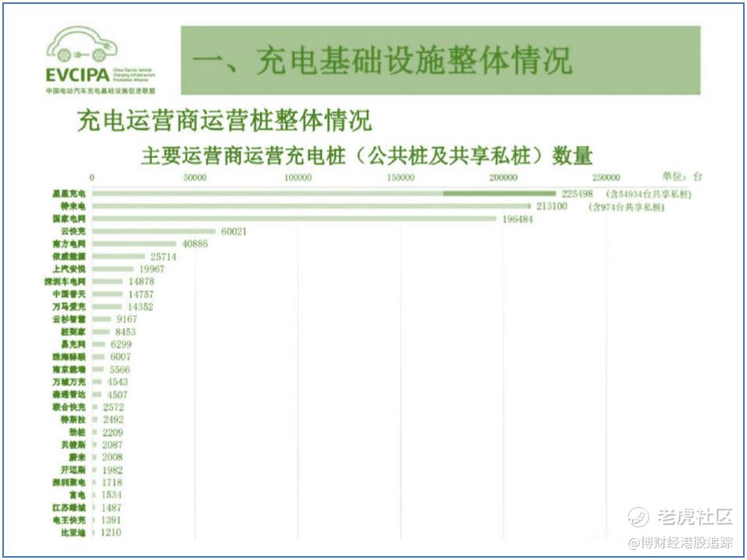This screenshot has height=560, width=747.
Task: Click the operator label 星星充电
Action: point(69,194)
